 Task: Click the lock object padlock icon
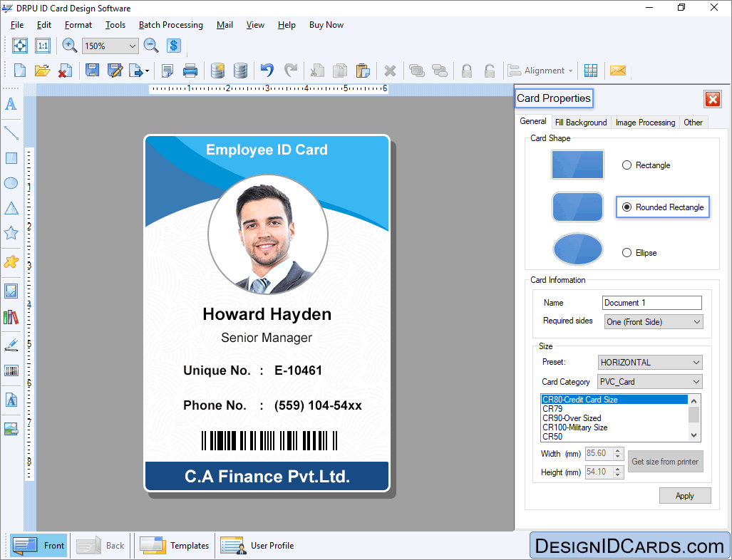[x=466, y=71]
